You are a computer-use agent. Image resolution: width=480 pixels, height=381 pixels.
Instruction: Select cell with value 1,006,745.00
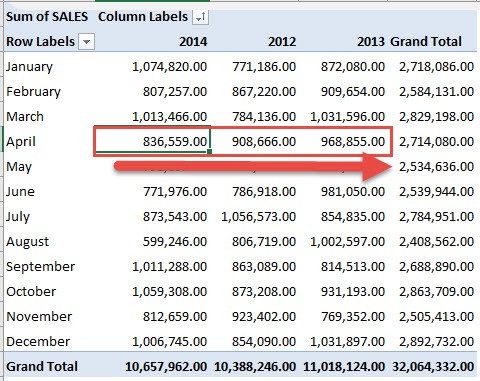pos(169,342)
